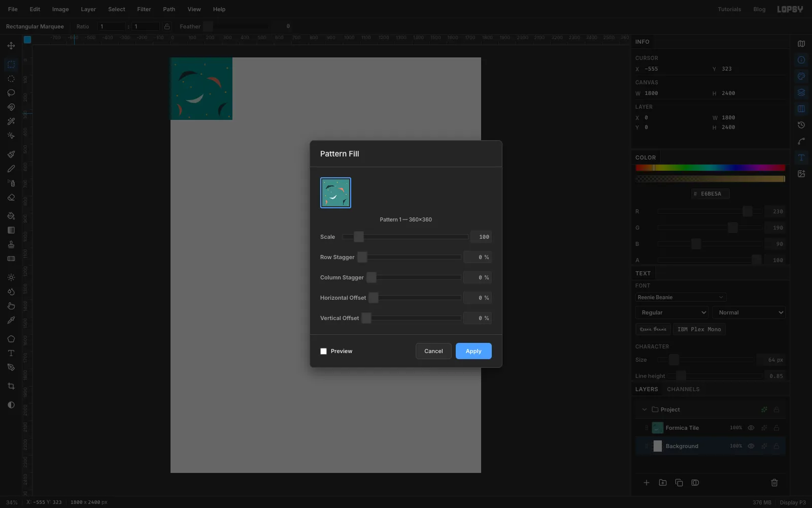This screenshot has height=508, width=812.
Task: Select the Lasso tool
Action: click(x=11, y=93)
